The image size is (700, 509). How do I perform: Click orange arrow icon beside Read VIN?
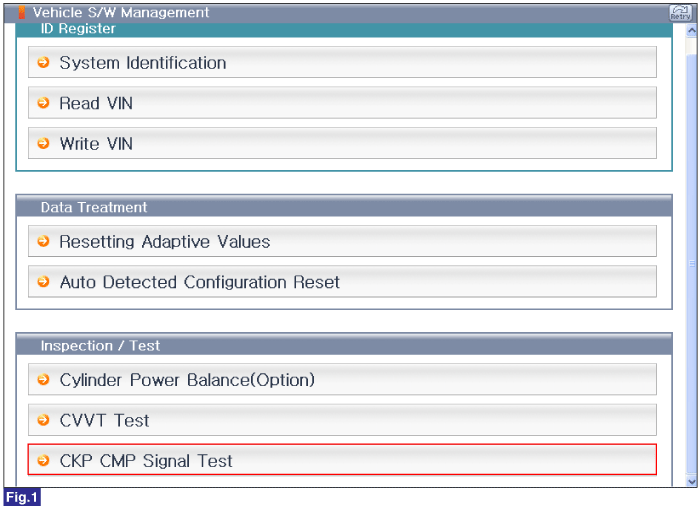click(43, 103)
